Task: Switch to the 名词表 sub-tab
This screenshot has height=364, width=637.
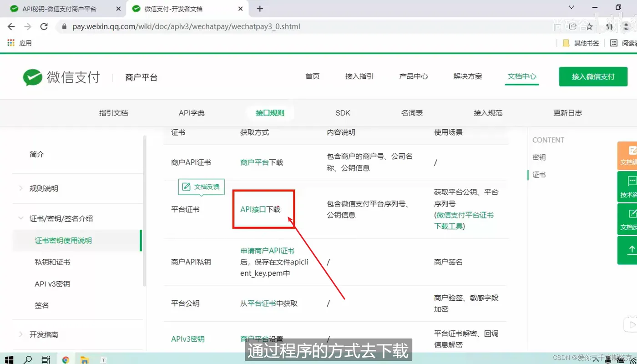Action: 412,113
